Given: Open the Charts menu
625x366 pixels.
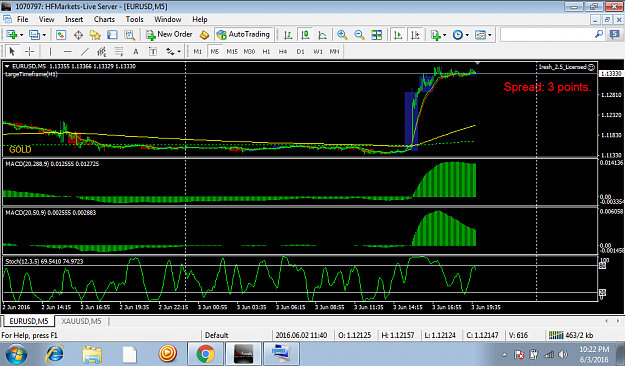Looking at the screenshot, I should (x=104, y=19).
